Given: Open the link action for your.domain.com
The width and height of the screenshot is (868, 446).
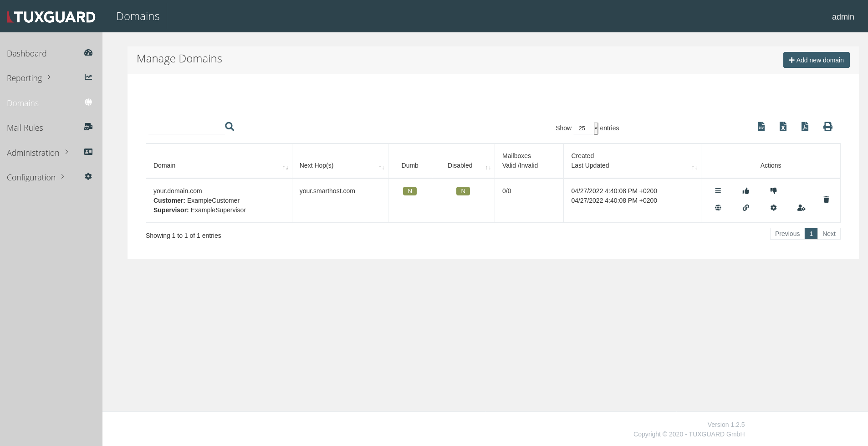Looking at the screenshot, I should pos(746,208).
